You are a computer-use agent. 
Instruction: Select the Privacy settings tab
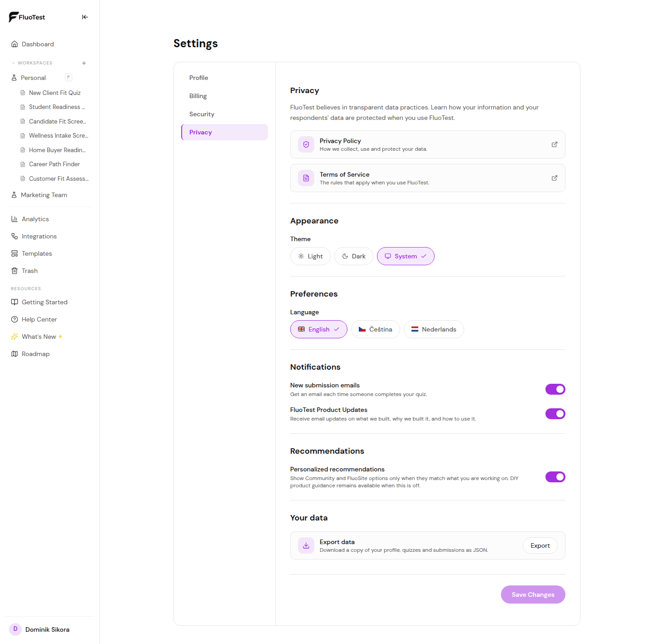point(224,132)
